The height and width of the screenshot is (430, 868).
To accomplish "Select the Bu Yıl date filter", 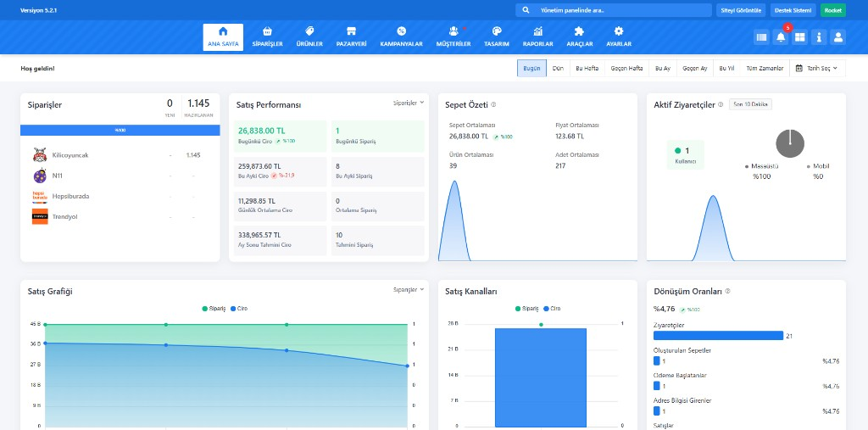I will coord(726,68).
